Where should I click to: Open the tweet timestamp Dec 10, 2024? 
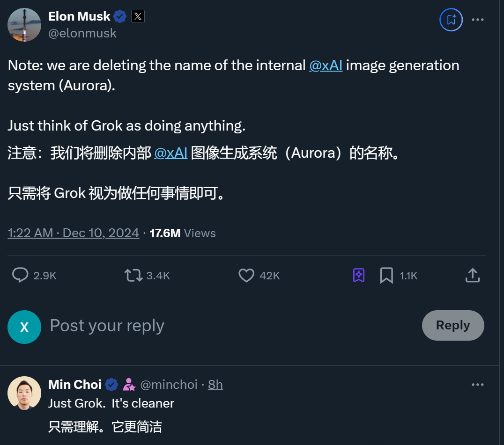click(74, 233)
